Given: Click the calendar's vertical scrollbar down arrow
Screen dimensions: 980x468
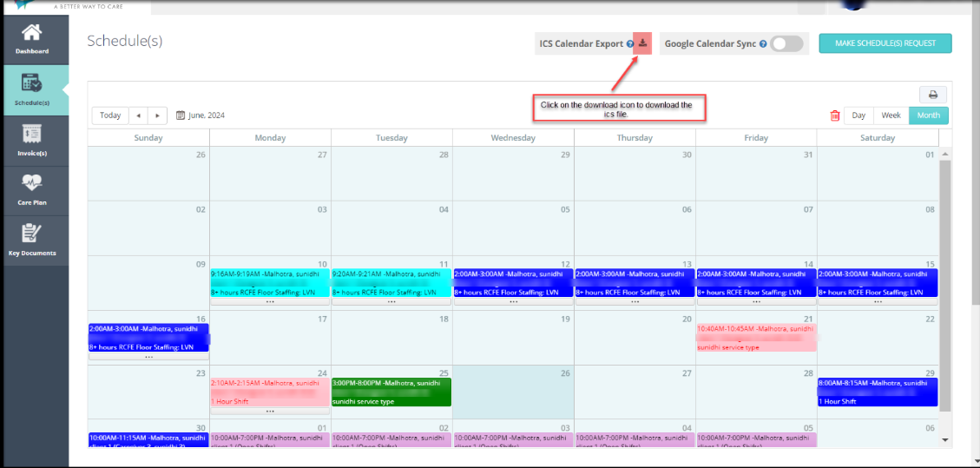Looking at the screenshot, I should coord(945,440).
